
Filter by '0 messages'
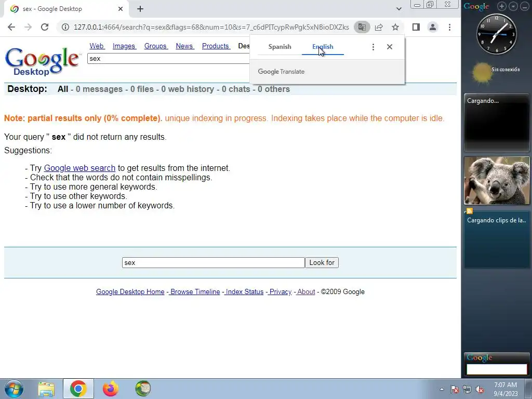pyautogui.click(x=99, y=89)
